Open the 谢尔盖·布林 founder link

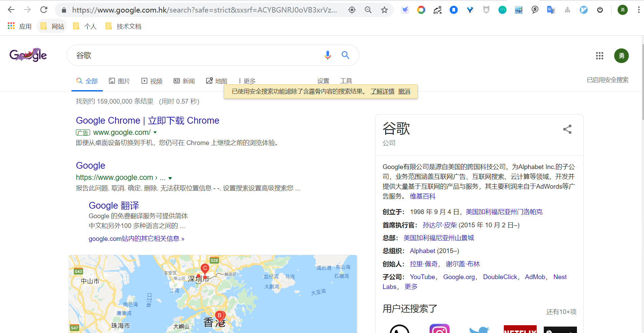463,264
